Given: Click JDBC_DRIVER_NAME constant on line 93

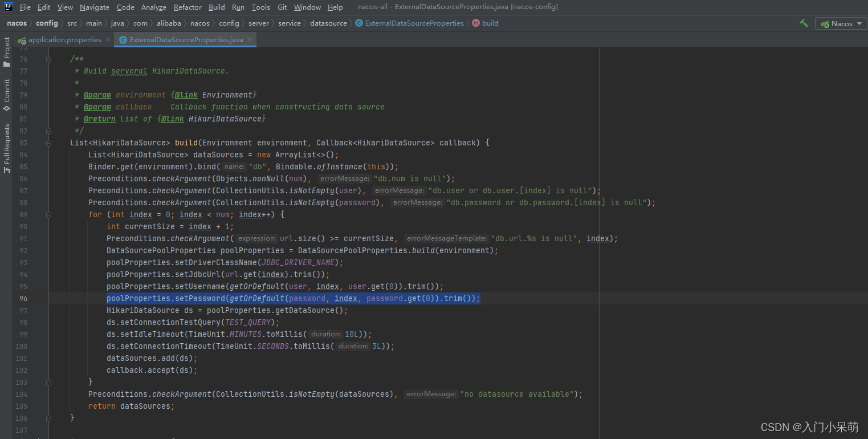Looking at the screenshot, I should (298, 262).
